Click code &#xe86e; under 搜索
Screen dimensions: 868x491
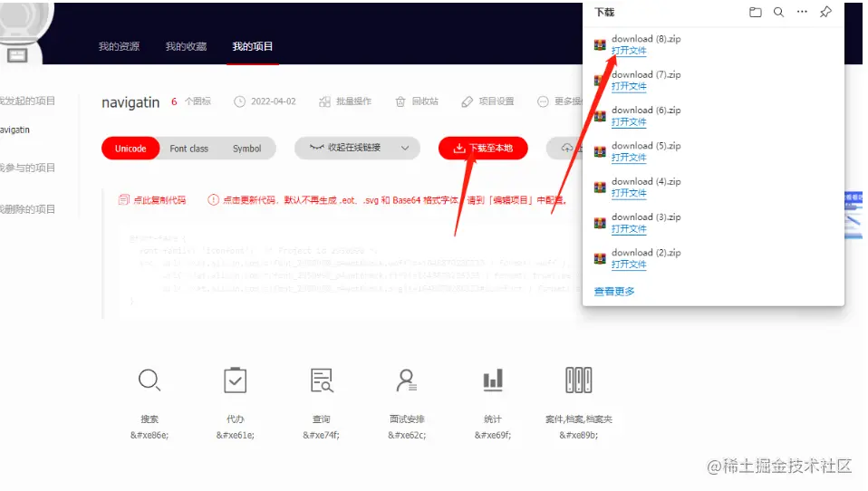point(149,435)
